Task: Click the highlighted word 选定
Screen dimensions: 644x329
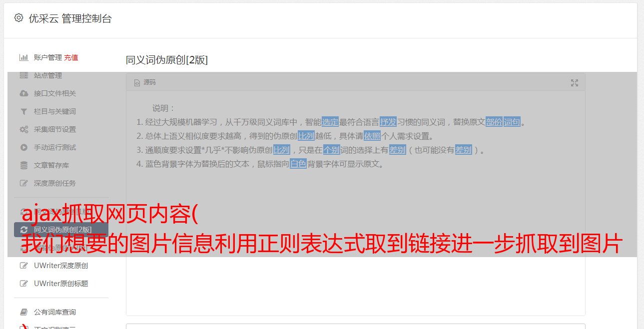Action: pos(330,122)
